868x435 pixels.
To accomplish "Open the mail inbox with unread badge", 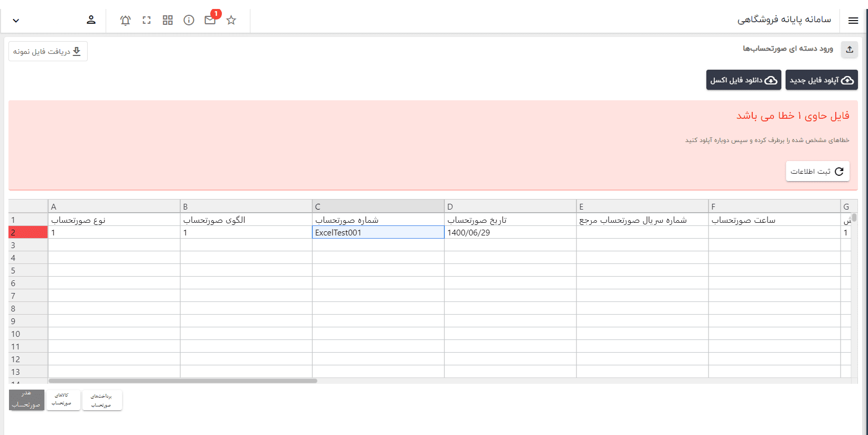I will coord(210,20).
